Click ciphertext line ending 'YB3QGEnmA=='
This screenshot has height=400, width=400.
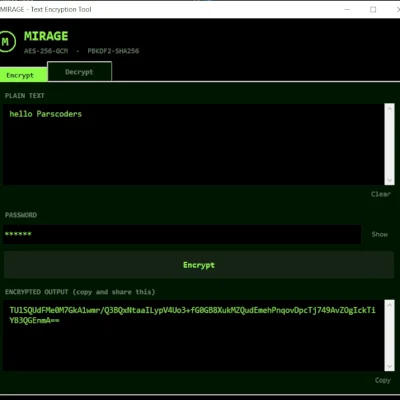(35, 321)
